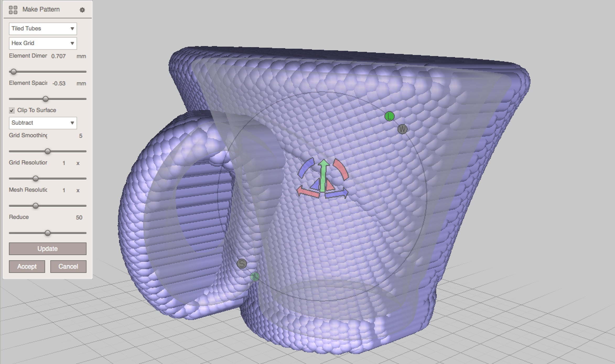Viewport: 615px width, 364px height.
Task: Click the blue rotation arc of the gizmo
Action: tap(306, 168)
